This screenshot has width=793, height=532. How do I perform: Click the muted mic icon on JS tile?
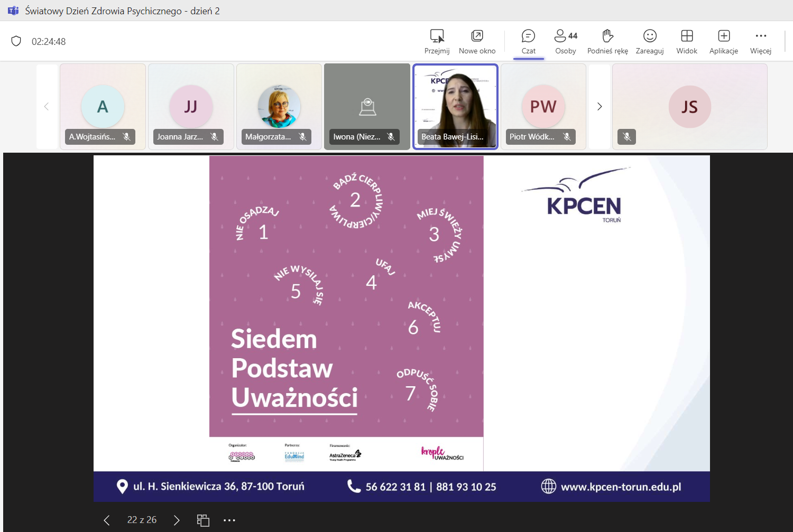coord(626,137)
